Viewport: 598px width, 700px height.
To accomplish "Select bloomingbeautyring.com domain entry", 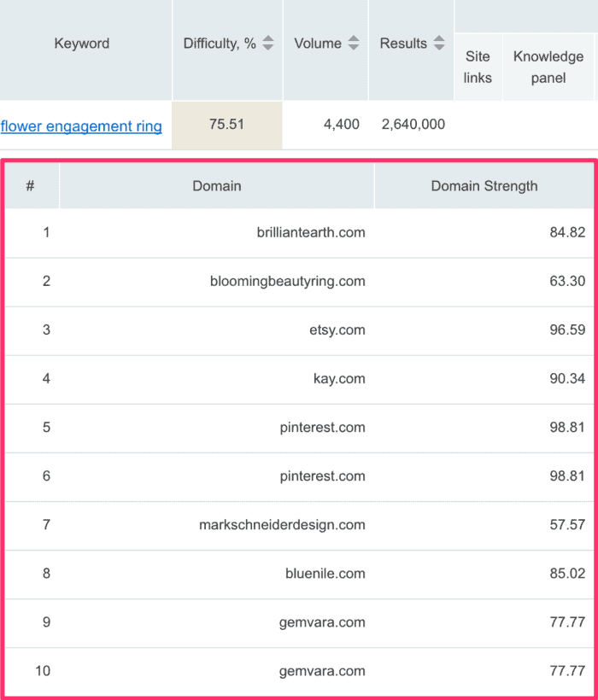I will [288, 281].
